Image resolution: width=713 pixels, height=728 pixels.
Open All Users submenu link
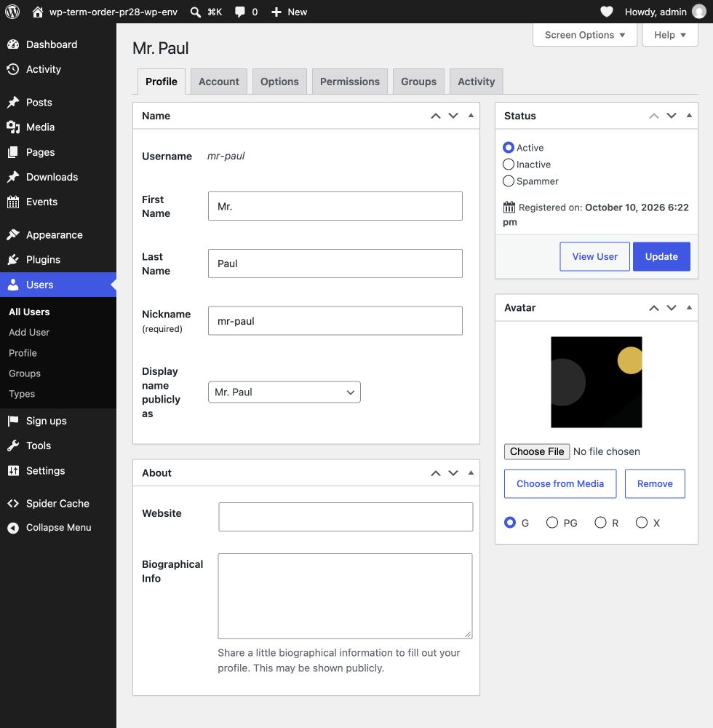point(29,312)
